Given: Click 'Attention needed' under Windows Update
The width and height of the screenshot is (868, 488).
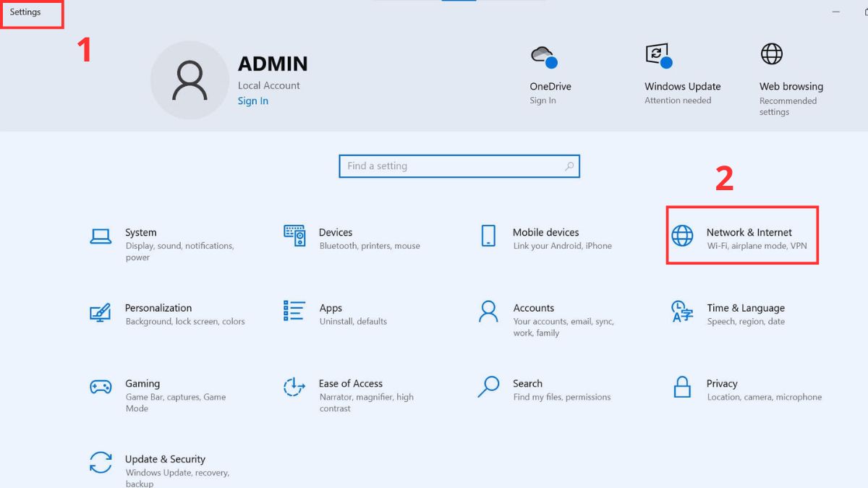Looking at the screenshot, I should (x=678, y=100).
